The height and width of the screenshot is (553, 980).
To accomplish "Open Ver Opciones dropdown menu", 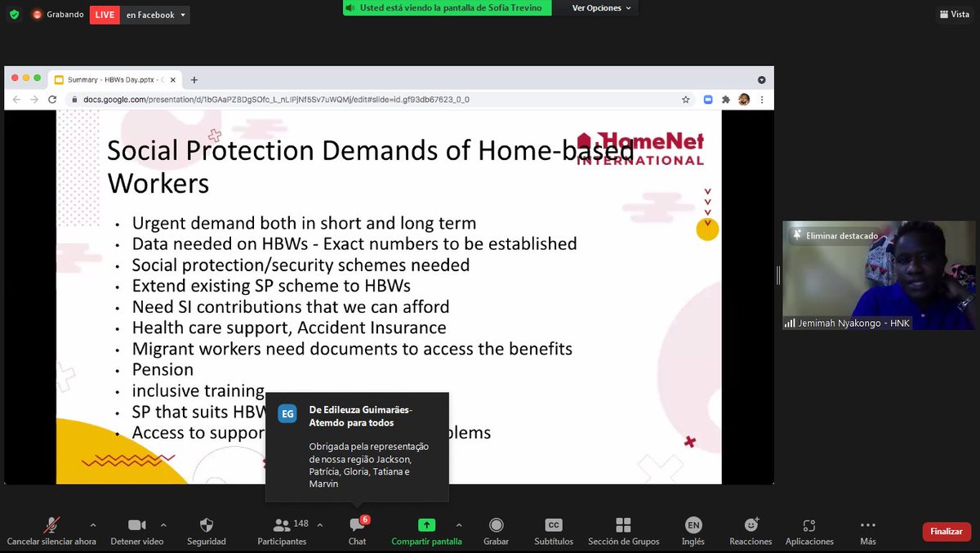I will pos(601,8).
